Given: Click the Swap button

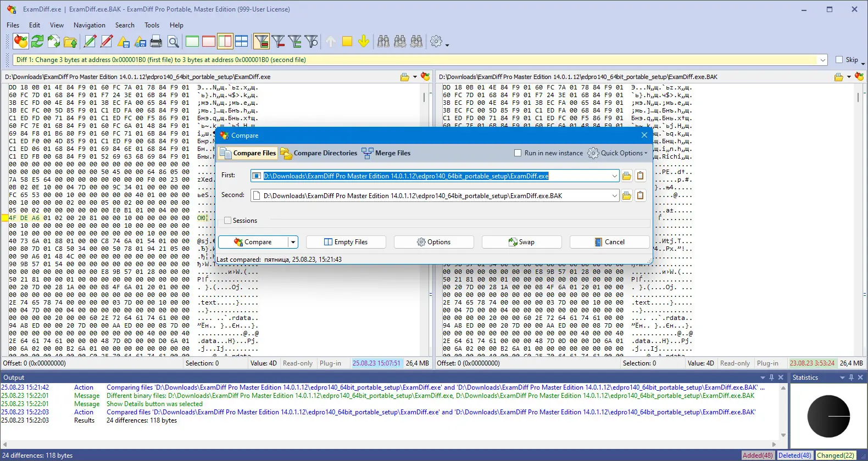Looking at the screenshot, I should pyautogui.click(x=522, y=242).
